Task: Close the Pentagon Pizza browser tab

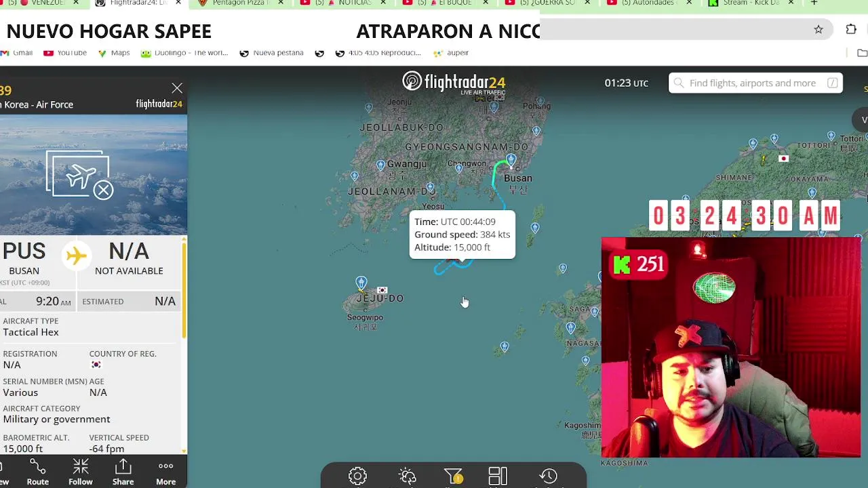Action: [x=281, y=3]
